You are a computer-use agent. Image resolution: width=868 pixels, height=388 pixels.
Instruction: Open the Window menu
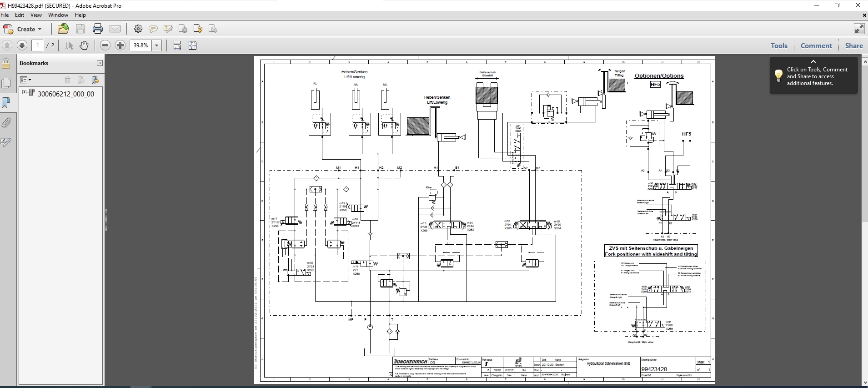pos(58,15)
